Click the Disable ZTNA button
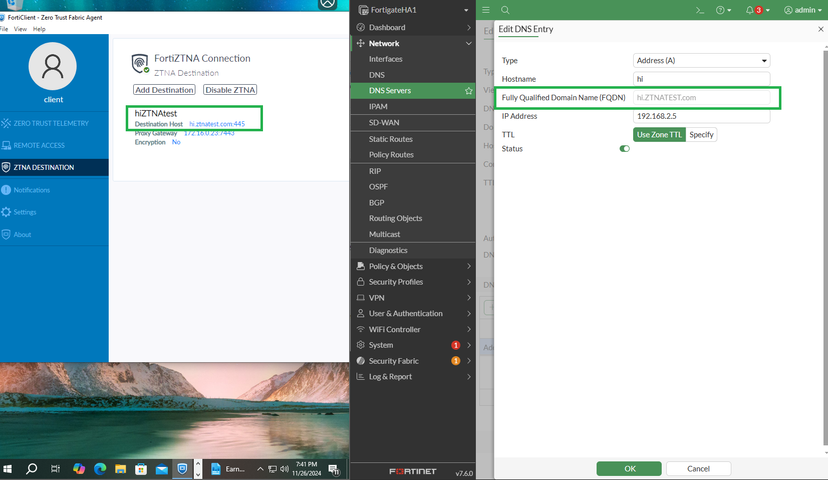The image size is (828, 480). [x=230, y=90]
